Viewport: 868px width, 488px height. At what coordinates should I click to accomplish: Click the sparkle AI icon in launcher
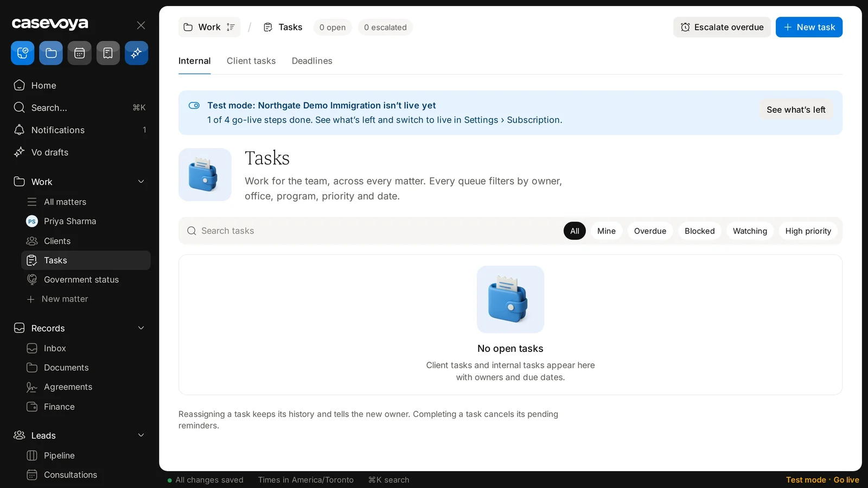pyautogui.click(x=136, y=53)
